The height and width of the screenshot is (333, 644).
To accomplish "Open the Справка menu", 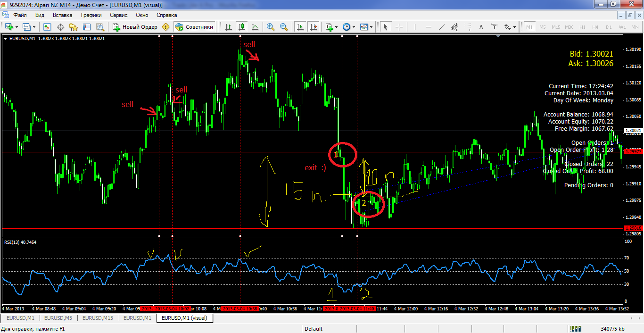I will [167, 15].
